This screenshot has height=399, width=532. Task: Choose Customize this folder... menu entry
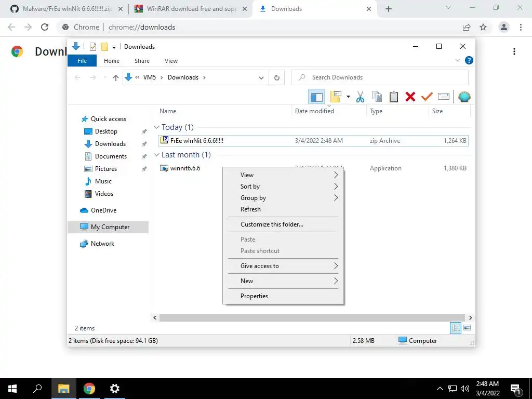[x=283, y=224]
